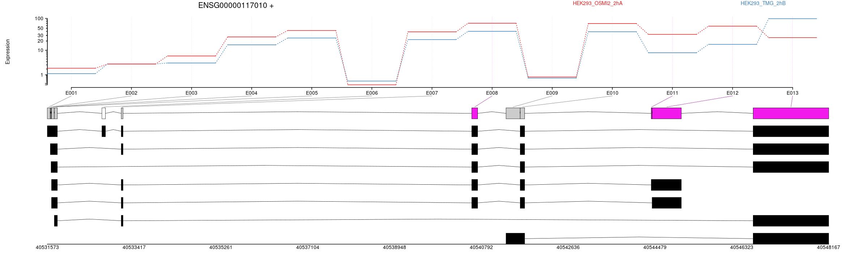Click exon label E007

(x=432, y=93)
